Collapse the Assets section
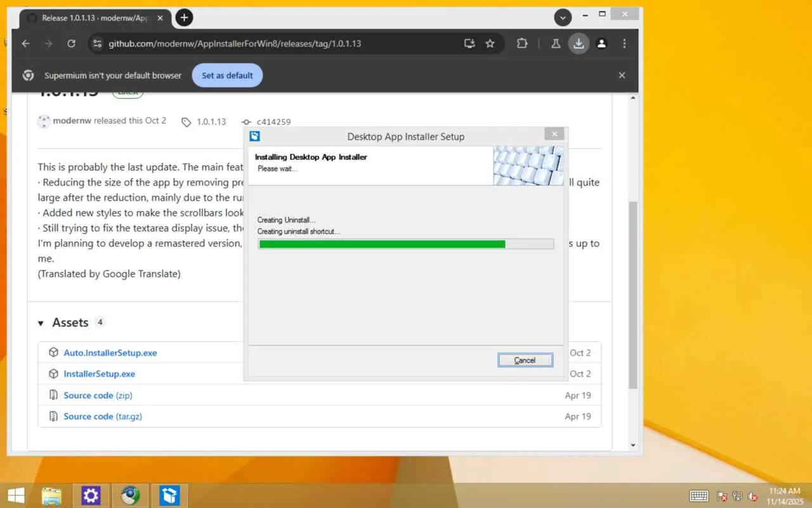This screenshot has width=812, height=508. click(41, 323)
